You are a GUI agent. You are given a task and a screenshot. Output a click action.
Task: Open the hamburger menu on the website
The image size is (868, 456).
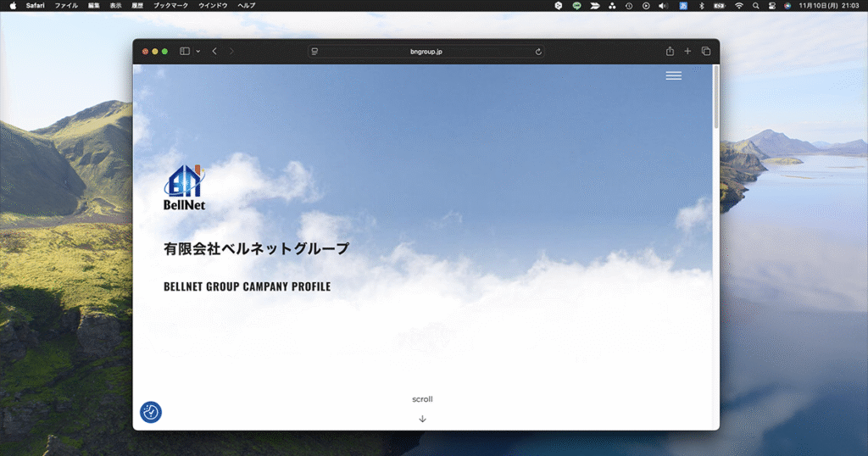coord(673,76)
